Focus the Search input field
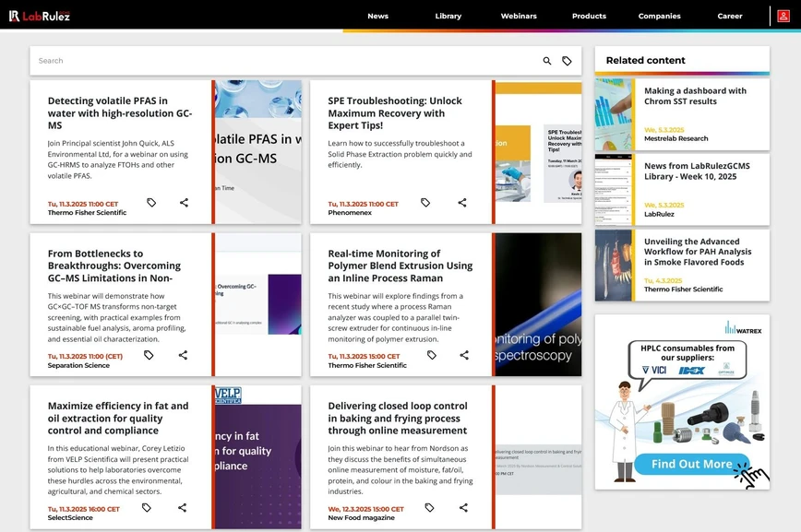 [286, 61]
